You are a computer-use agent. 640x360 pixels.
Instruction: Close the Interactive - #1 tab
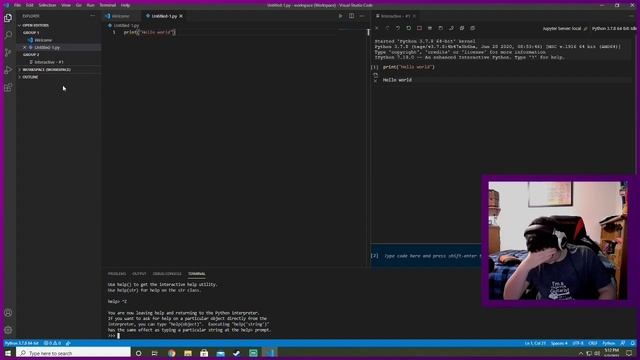(x=414, y=16)
